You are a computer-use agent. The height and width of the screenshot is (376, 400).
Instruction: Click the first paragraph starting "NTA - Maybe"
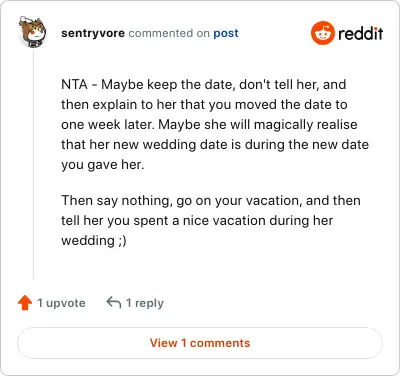point(215,124)
